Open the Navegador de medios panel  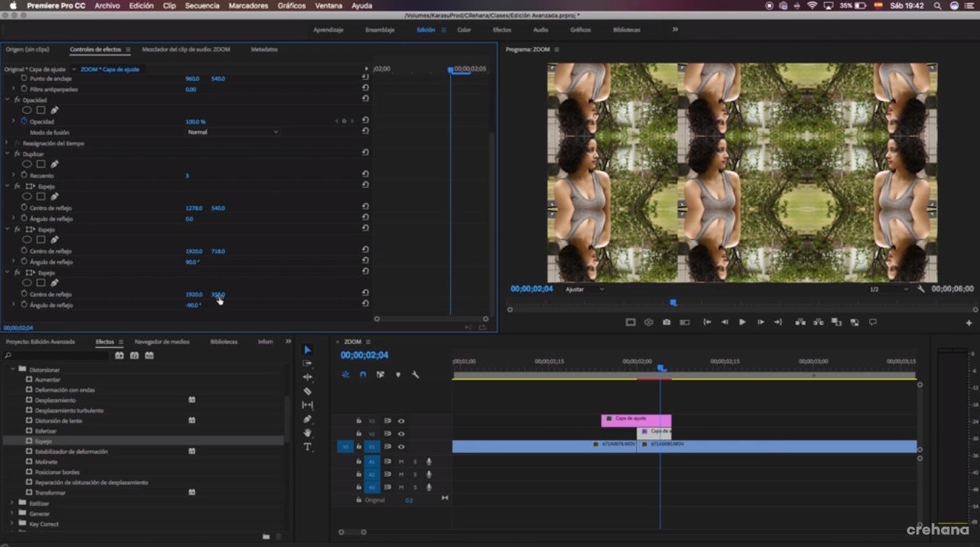pos(162,342)
